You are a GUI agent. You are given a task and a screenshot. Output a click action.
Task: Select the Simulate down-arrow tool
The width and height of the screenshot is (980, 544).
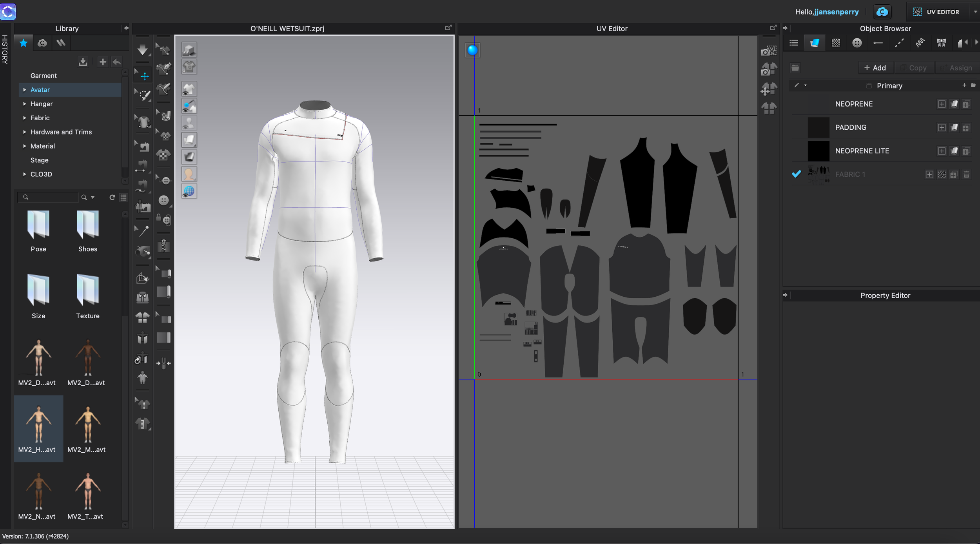pyautogui.click(x=143, y=50)
